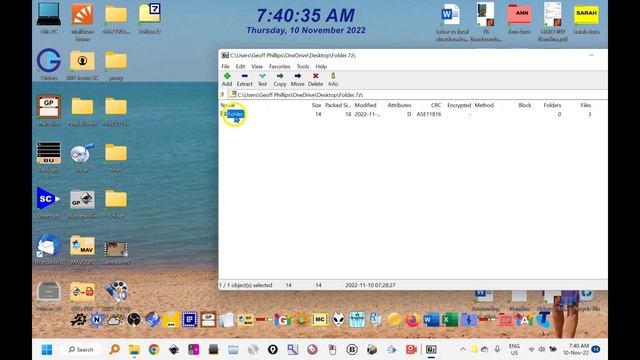The image size is (640, 360).
Task: Open the Tools menu
Action: 303,66
